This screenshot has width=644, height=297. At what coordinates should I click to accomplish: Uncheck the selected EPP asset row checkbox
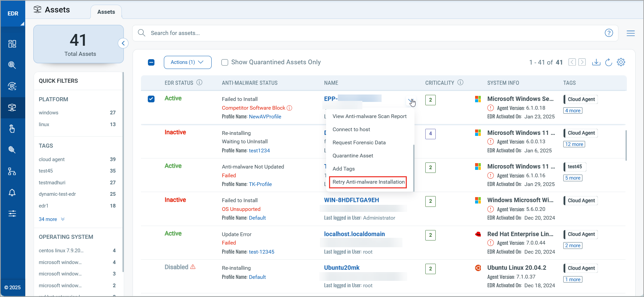151,99
